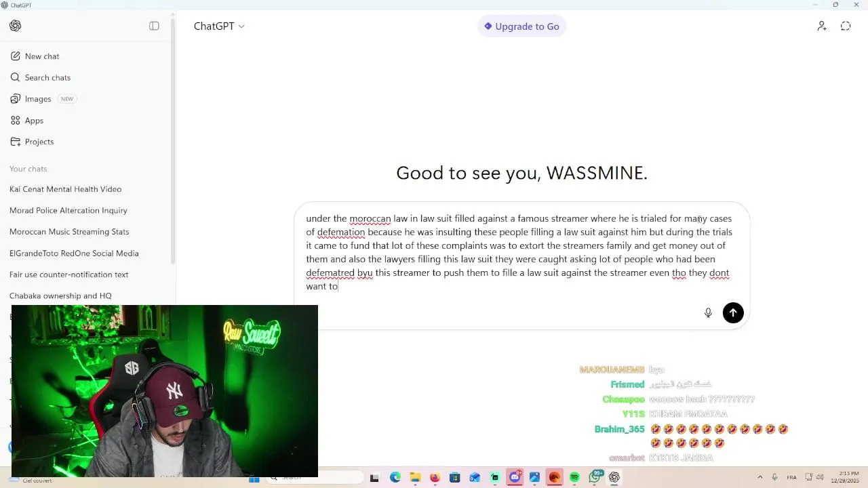
Task: Open Microsoft Store from the taskbar
Action: (x=454, y=478)
